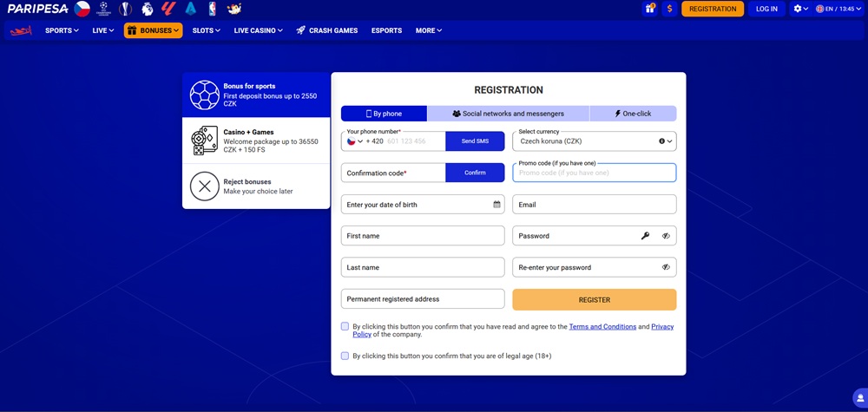The image size is (868, 412).
Task: Focus the First name field
Action: coord(423,236)
